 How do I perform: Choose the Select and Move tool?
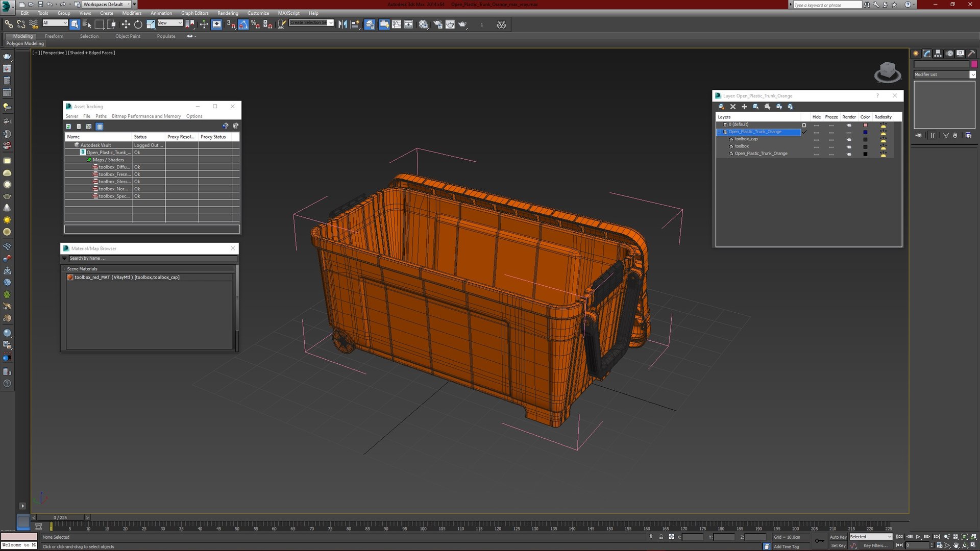(x=126, y=24)
